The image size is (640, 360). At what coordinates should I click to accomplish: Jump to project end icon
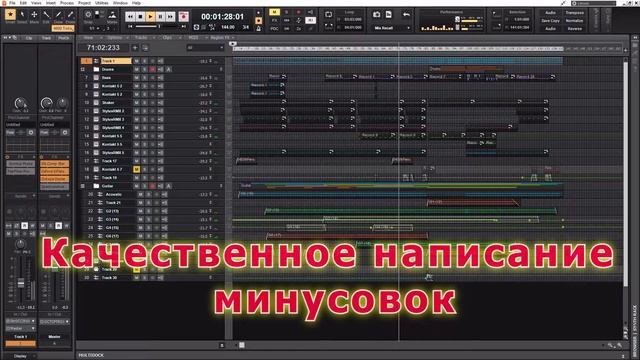pyautogui.click(x=183, y=27)
